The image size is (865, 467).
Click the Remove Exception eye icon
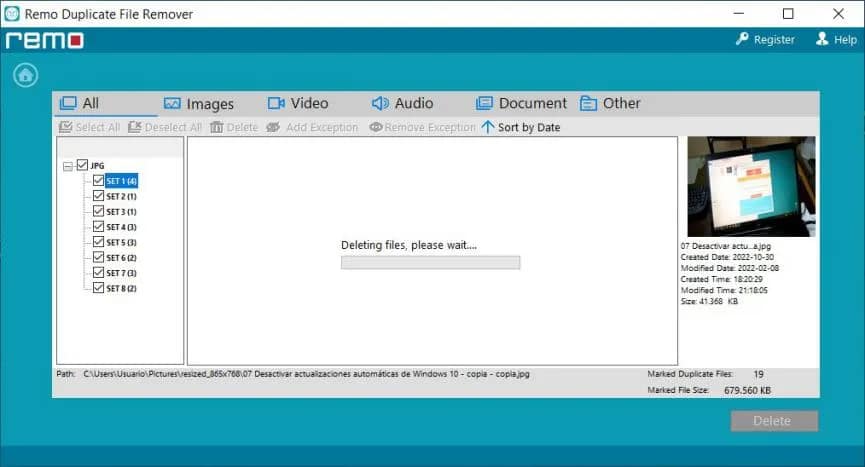[376, 127]
